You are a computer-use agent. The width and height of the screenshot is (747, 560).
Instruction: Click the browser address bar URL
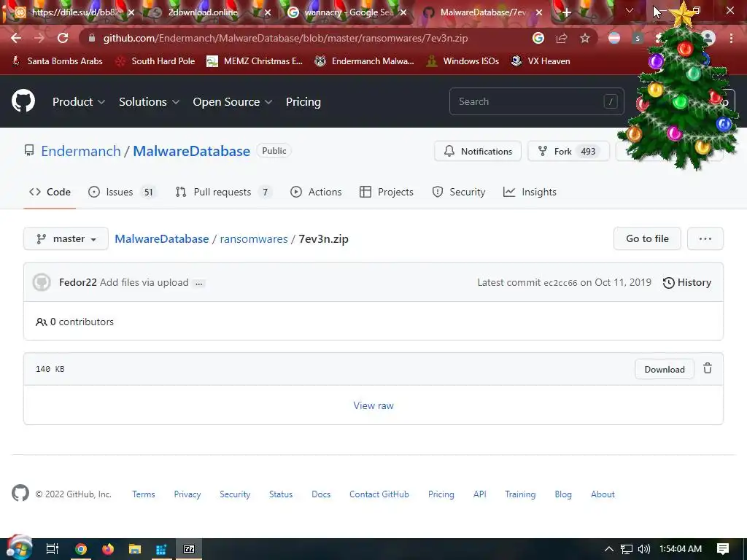click(285, 38)
